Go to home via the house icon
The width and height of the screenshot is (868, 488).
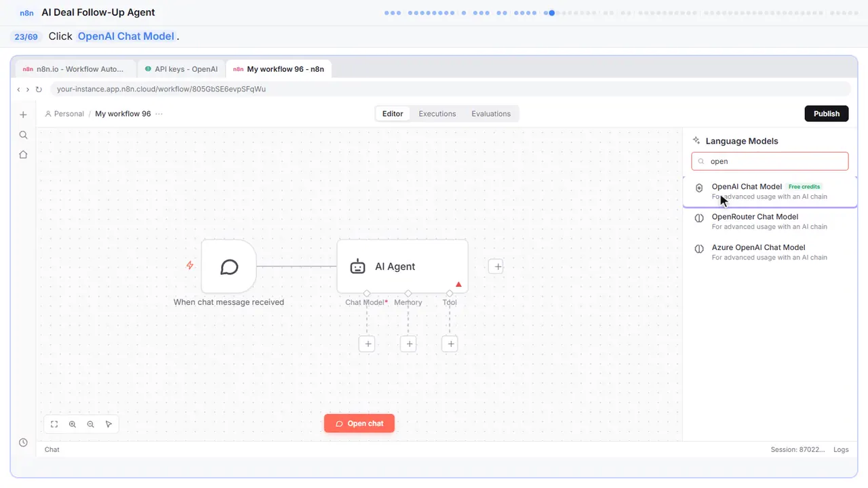(23, 155)
